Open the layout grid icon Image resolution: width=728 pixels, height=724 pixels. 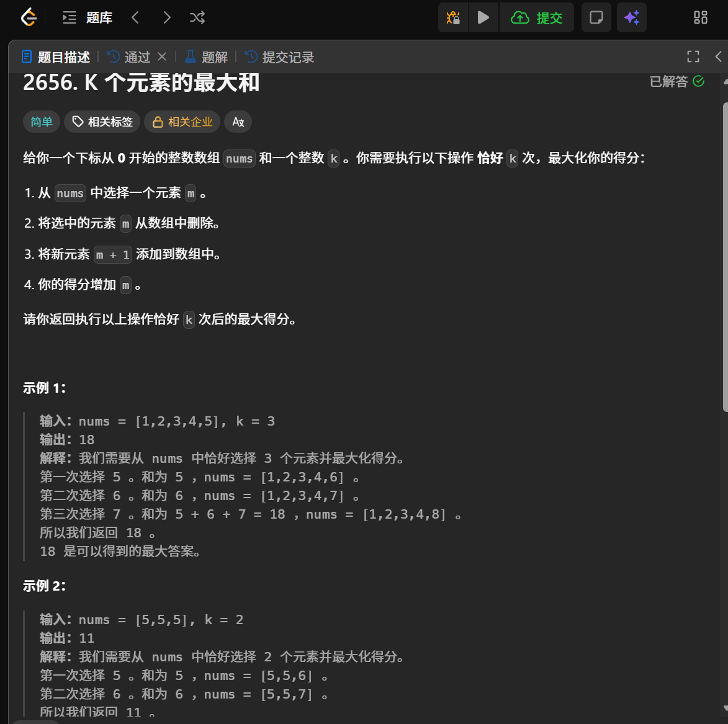[x=700, y=17]
